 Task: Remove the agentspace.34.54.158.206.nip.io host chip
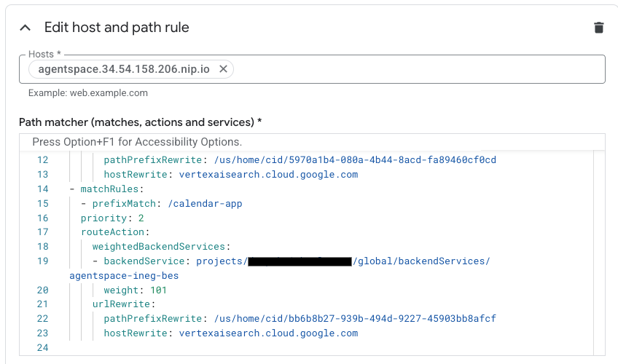point(224,69)
